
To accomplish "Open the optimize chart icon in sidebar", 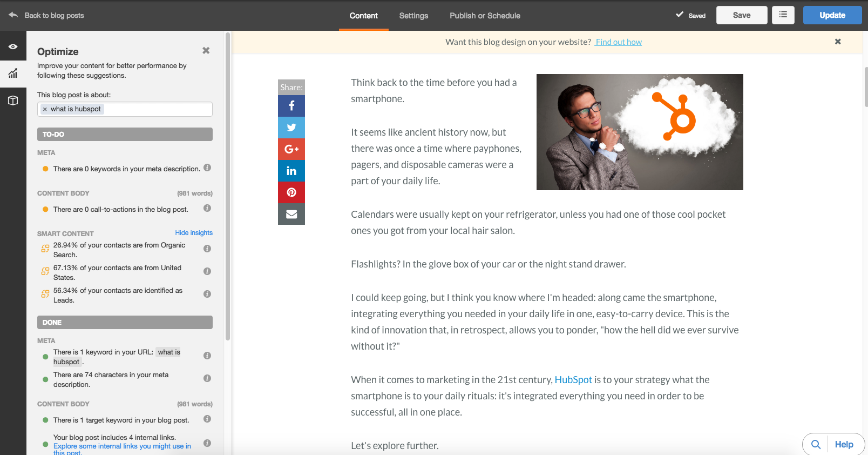I will (x=13, y=73).
